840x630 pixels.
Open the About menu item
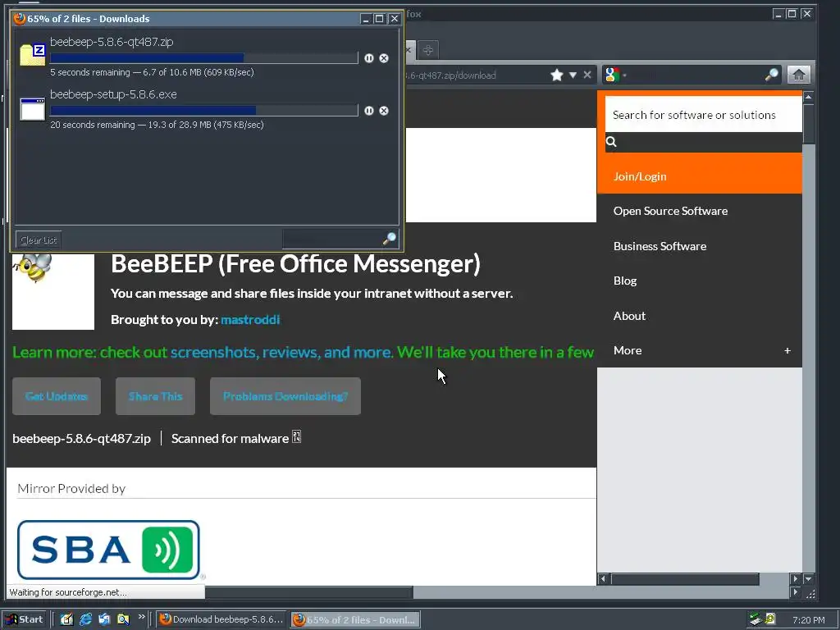pyautogui.click(x=629, y=316)
